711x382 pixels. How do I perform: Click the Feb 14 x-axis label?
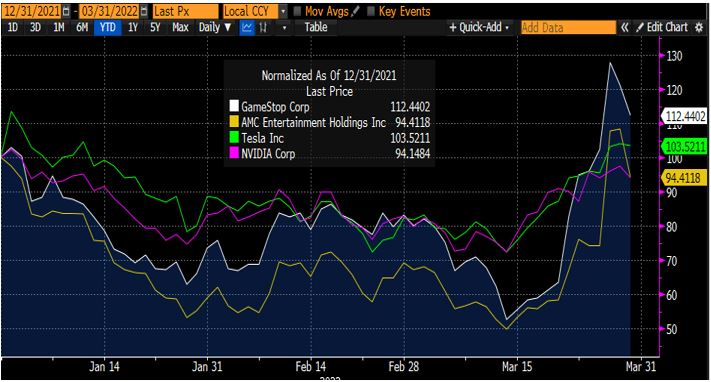pos(311,367)
